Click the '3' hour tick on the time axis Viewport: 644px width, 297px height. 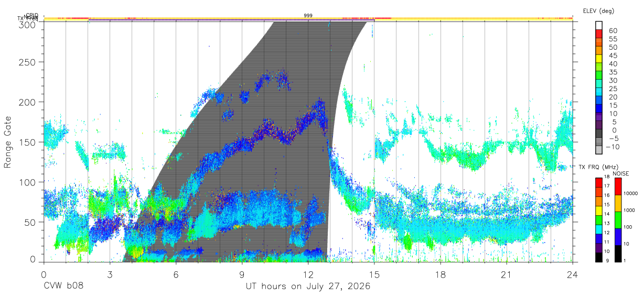coord(110,274)
